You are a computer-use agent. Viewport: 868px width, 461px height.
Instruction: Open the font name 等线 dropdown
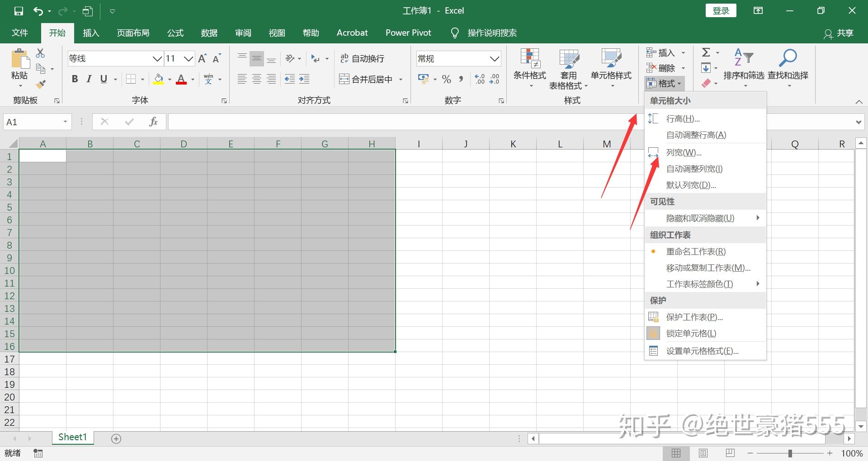tap(157, 58)
